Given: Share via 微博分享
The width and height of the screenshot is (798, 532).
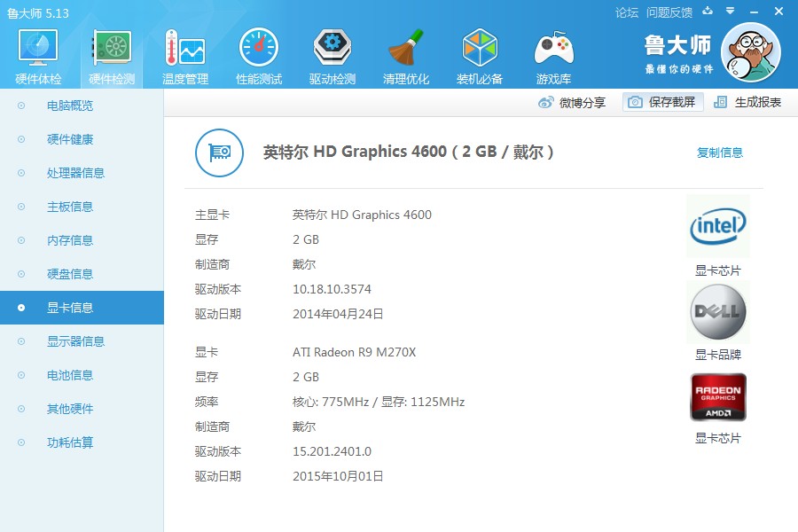Looking at the screenshot, I should [x=572, y=102].
